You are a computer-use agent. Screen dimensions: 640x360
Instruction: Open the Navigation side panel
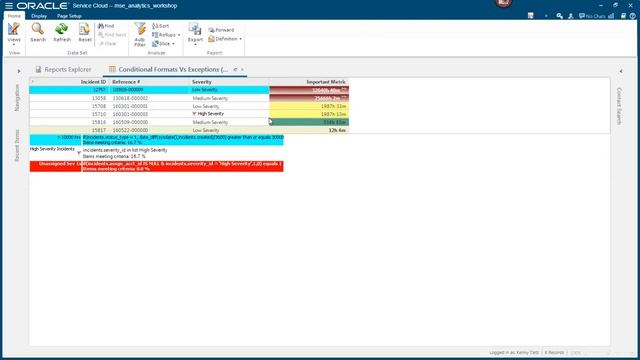(x=17, y=98)
